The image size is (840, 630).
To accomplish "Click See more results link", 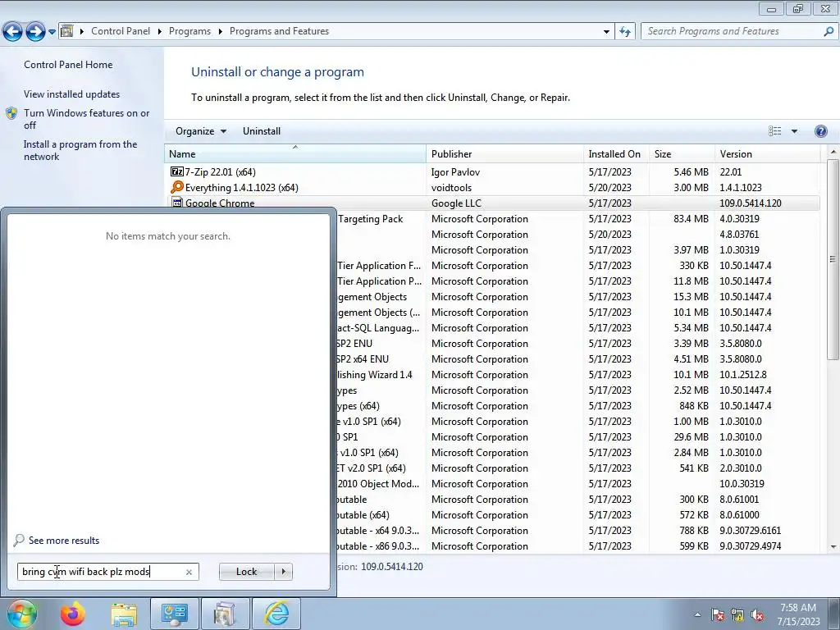I will pyautogui.click(x=64, y=541).
